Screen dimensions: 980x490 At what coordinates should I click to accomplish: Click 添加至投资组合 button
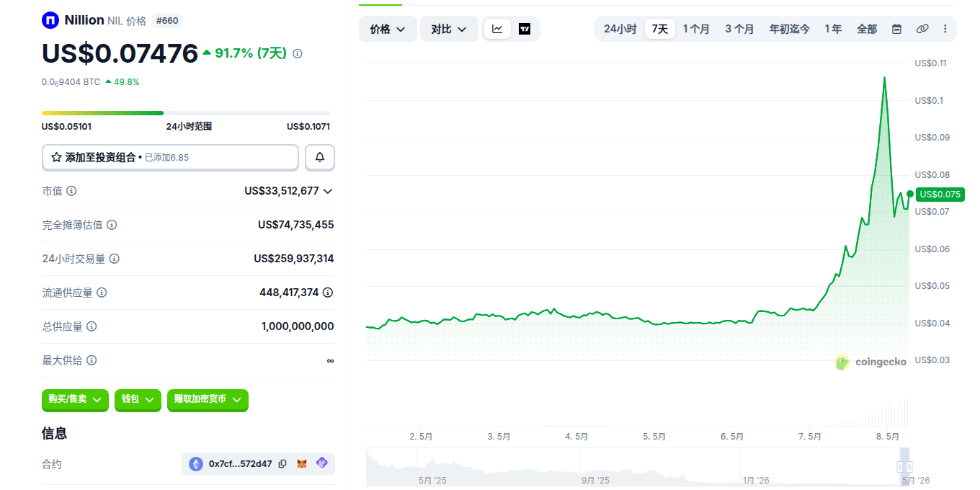point(170,157)
